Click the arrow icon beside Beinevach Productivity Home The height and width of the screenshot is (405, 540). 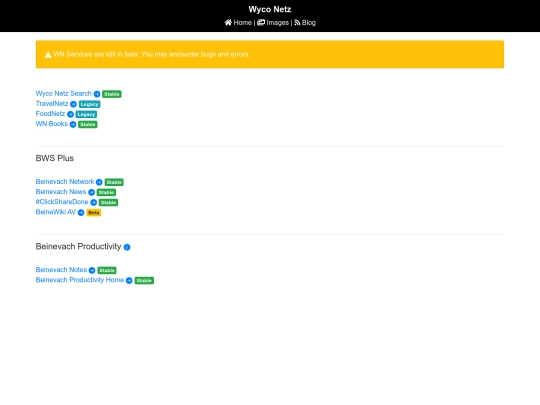click(129, 281)
